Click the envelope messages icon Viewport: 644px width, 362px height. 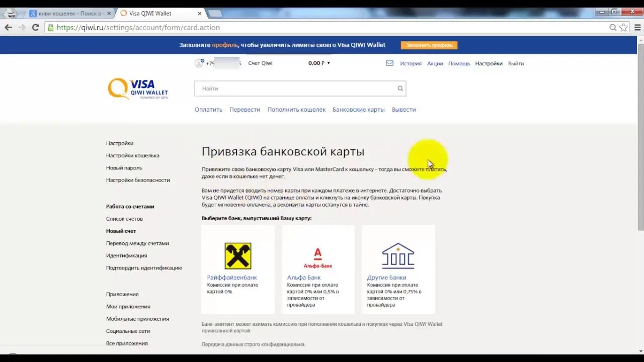coord(389,63)
